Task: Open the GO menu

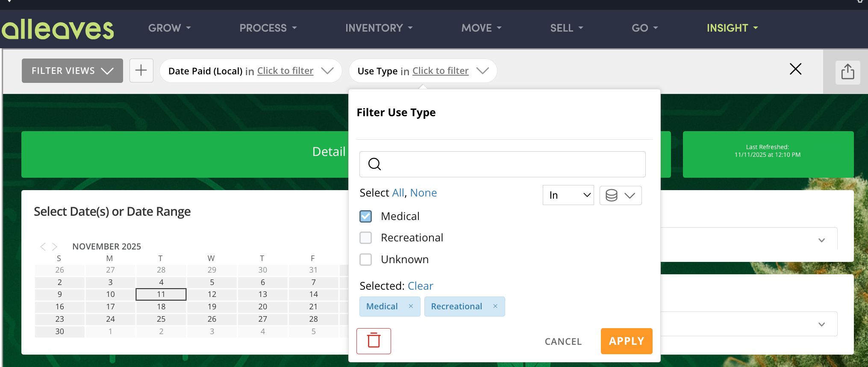Action: pyautogui.click(x=644, y=28)
